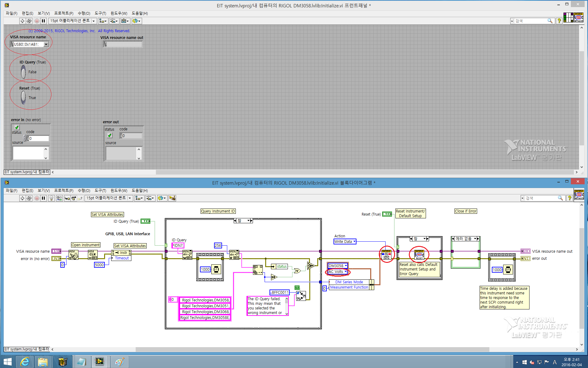The height and width of the screenshot is (368, 588).
Task: Open 편집(E) menu in front panel window
Action: 27,13
